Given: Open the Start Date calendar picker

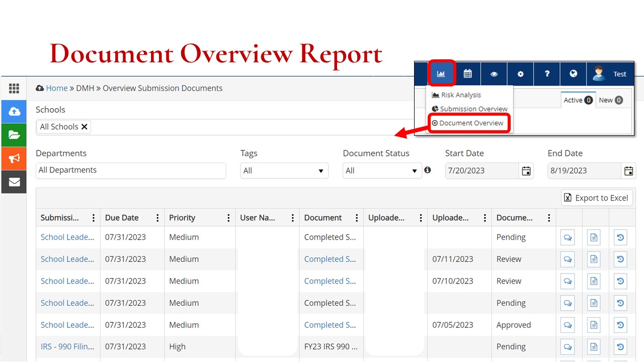Looking at the screenshot, I should click(x=526, y=171).
